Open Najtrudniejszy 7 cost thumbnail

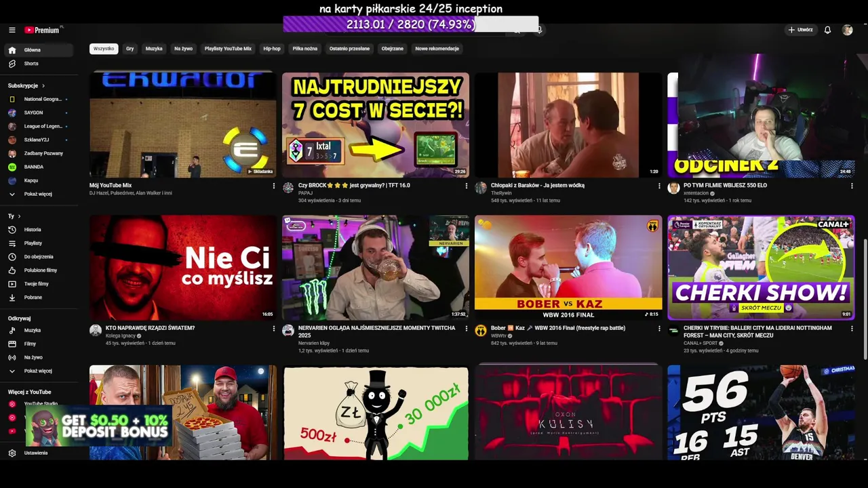tap(376, 125)
